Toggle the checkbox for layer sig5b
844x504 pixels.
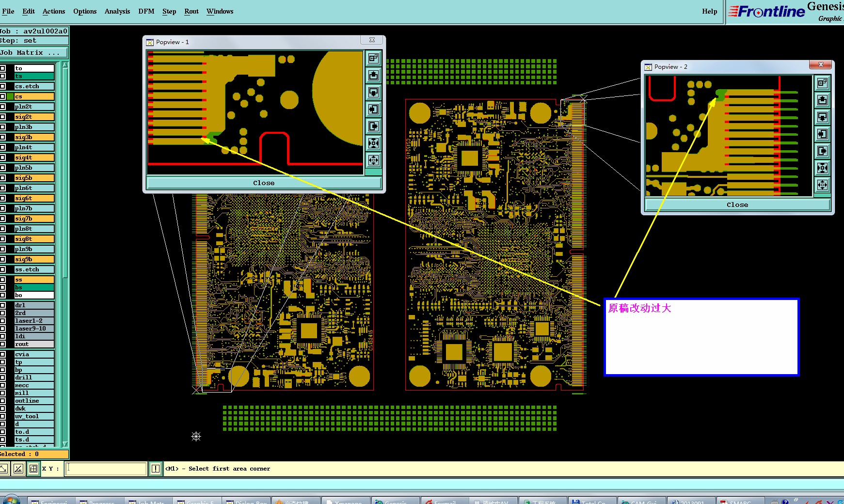[3, 178]
